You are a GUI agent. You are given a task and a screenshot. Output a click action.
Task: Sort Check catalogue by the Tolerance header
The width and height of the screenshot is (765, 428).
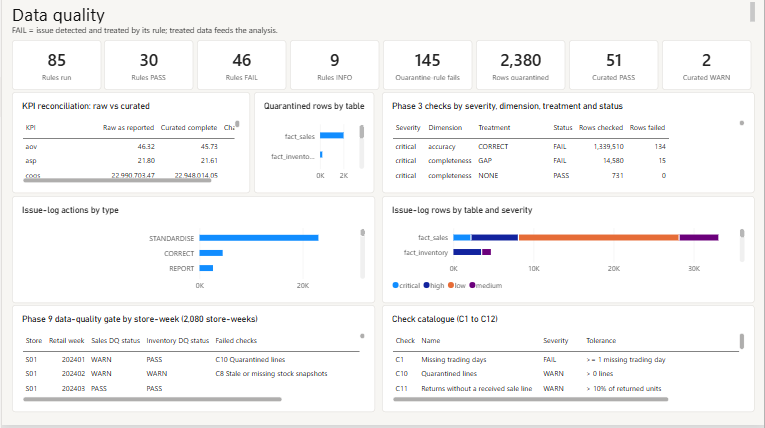601,341
